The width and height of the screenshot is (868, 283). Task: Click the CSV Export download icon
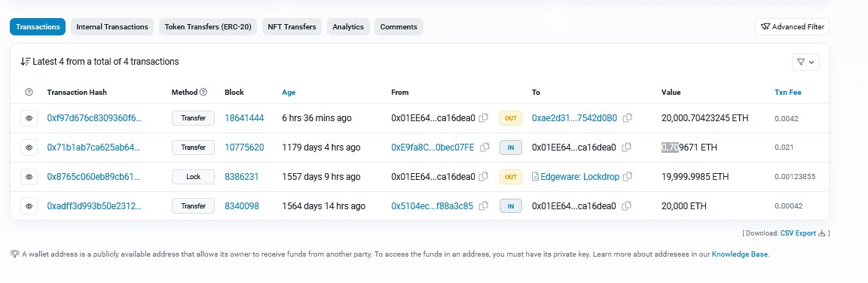click(821, 233)
